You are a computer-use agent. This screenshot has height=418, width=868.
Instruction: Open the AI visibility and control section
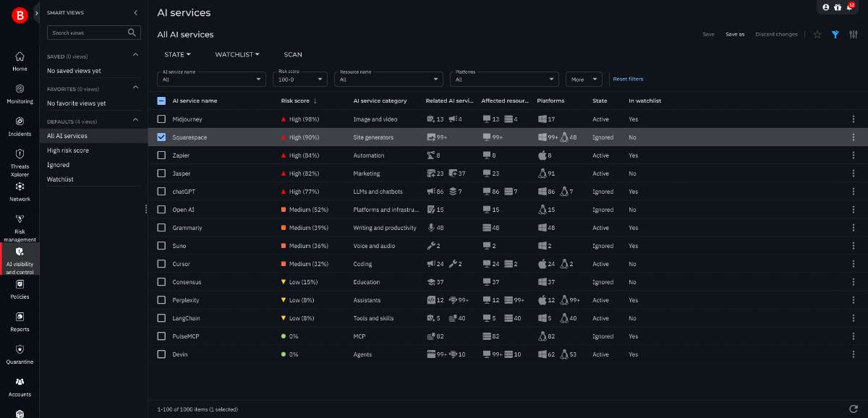20,260
